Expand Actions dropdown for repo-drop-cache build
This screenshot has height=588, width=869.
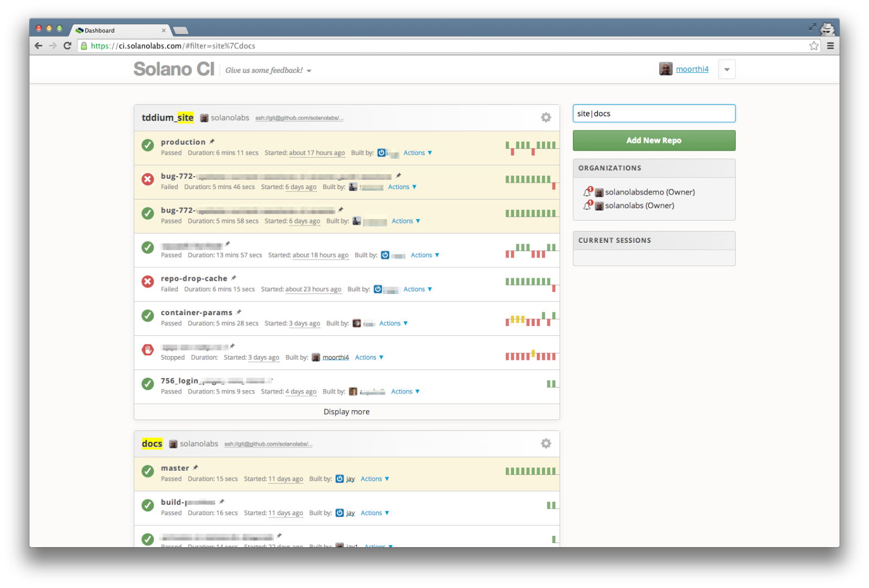click(417, 289)
